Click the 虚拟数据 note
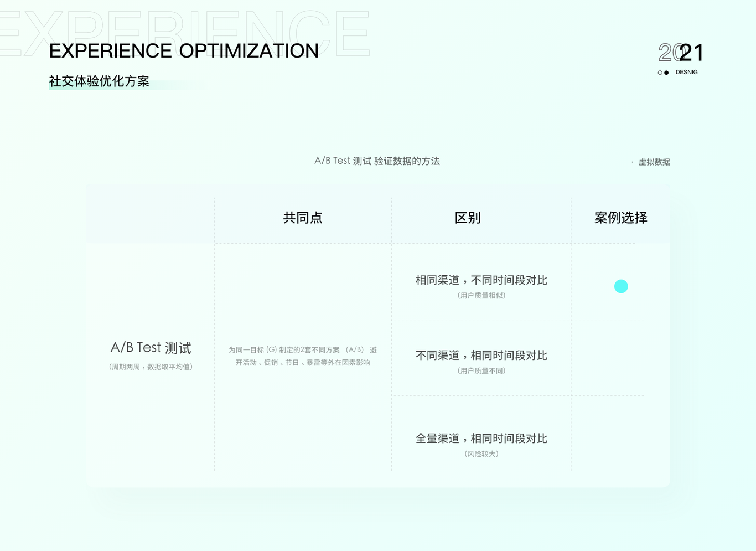Viewport: 756px width, 551px height. tap(654, 162)
